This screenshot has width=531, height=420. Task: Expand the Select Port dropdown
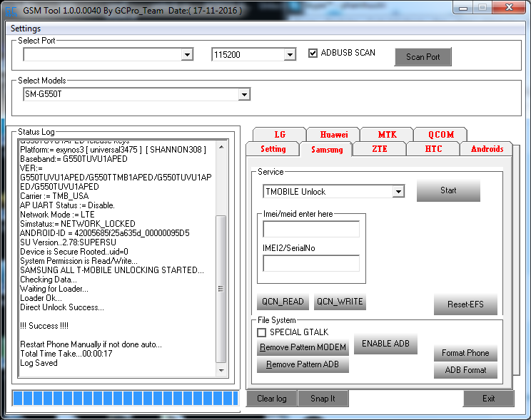(x=187, y=55)
